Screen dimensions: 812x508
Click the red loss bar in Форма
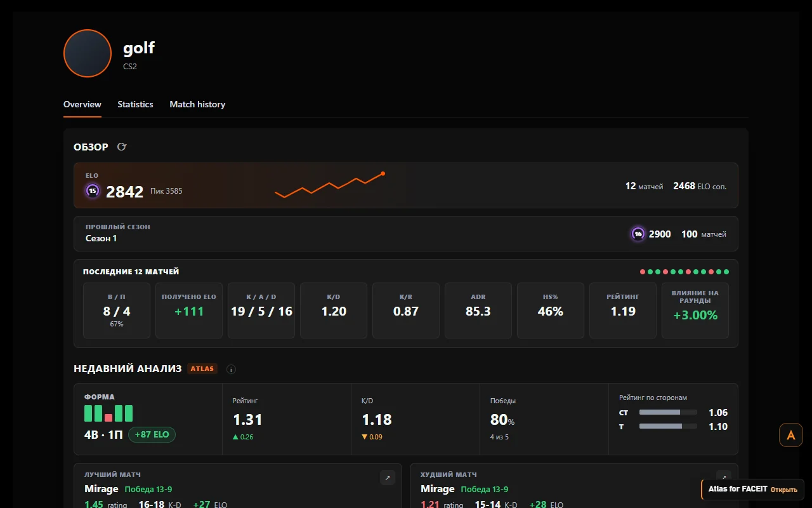click(x=108, y=417)
